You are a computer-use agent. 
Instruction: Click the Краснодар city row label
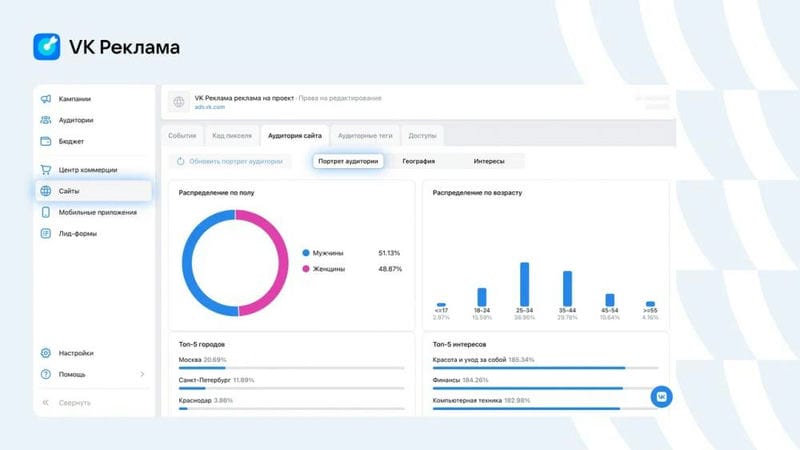tap(195, 401)
